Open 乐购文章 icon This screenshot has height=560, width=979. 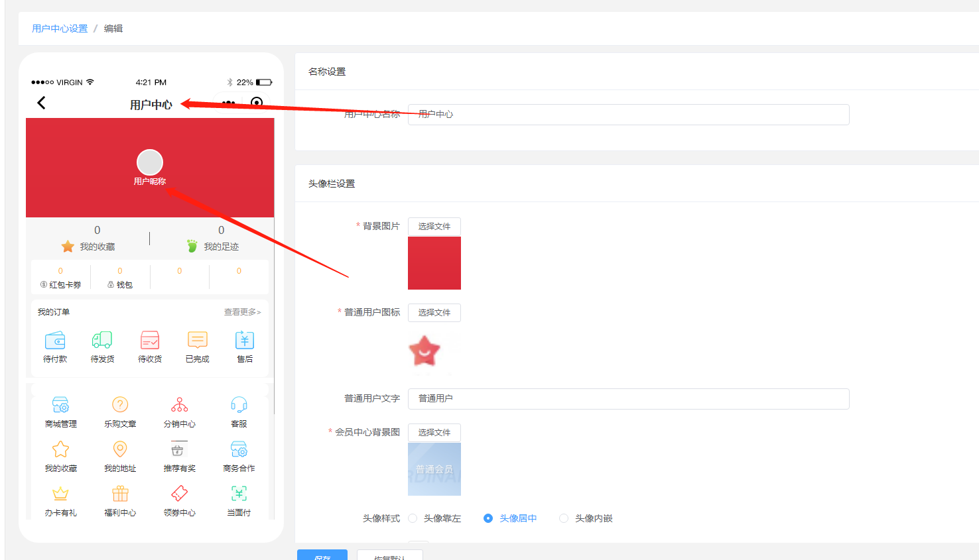pos(120,404)
